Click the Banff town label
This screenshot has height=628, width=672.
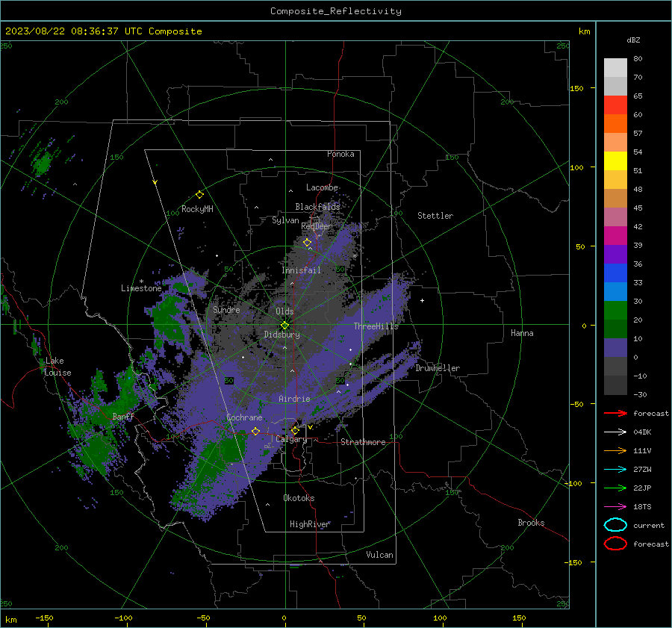[x=123, y=417]
